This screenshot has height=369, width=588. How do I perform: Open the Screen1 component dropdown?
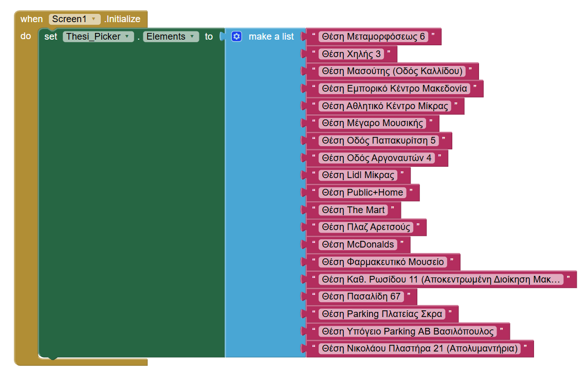coord(75,19)
